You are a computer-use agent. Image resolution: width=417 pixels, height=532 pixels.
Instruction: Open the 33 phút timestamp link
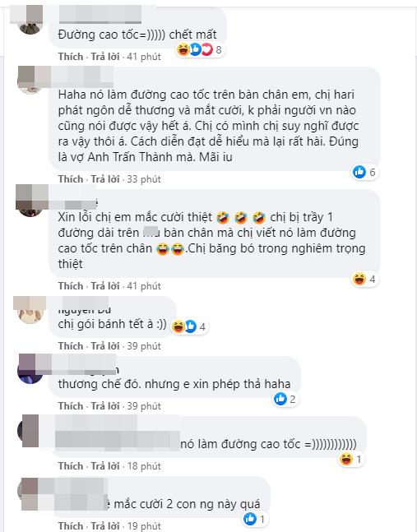point(144,179)
